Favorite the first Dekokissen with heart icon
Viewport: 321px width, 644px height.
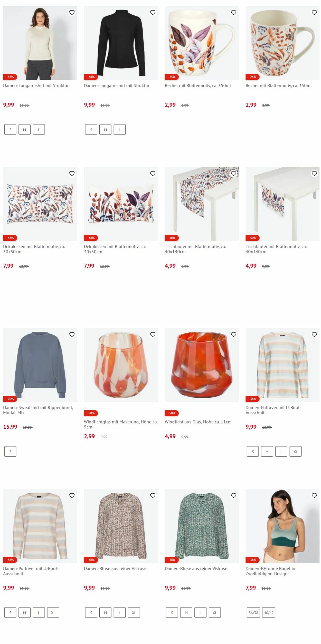[x=72, y=173]
